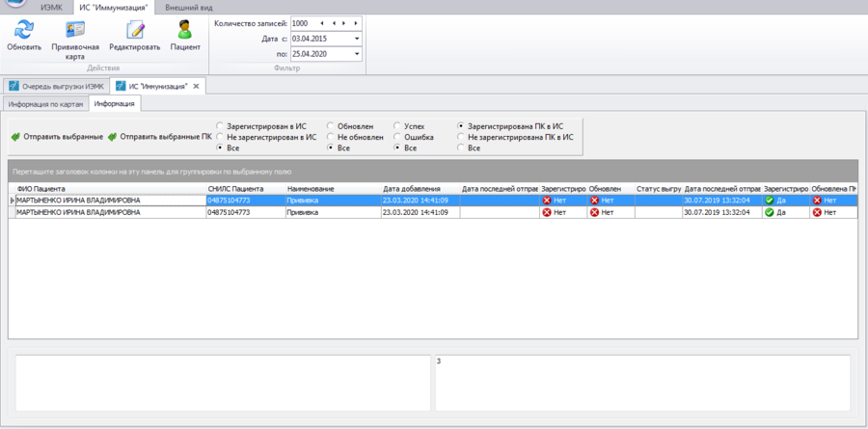Click Отправить выбранные ПК button

pos(160,137)
